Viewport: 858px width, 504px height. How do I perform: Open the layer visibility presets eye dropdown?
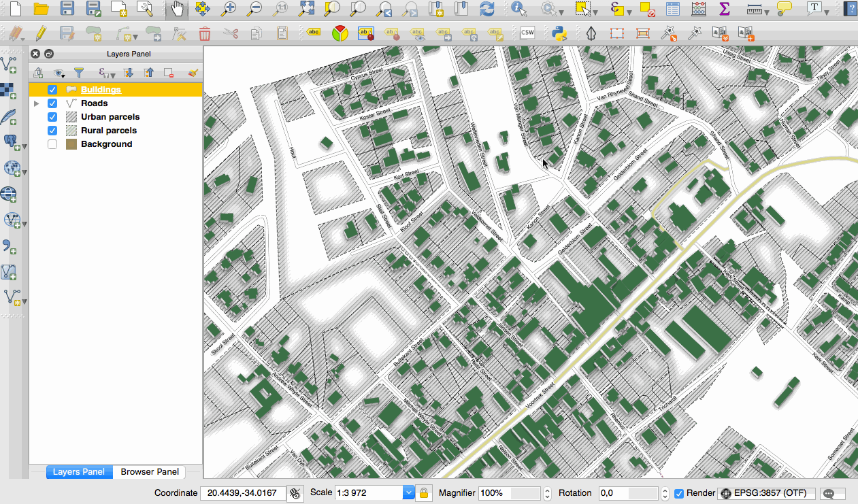[59, 73]
